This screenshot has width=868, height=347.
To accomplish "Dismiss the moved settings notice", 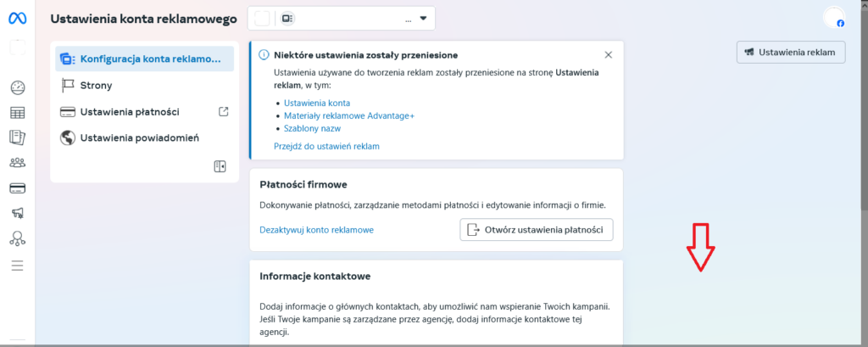I will tap(608, 55).
